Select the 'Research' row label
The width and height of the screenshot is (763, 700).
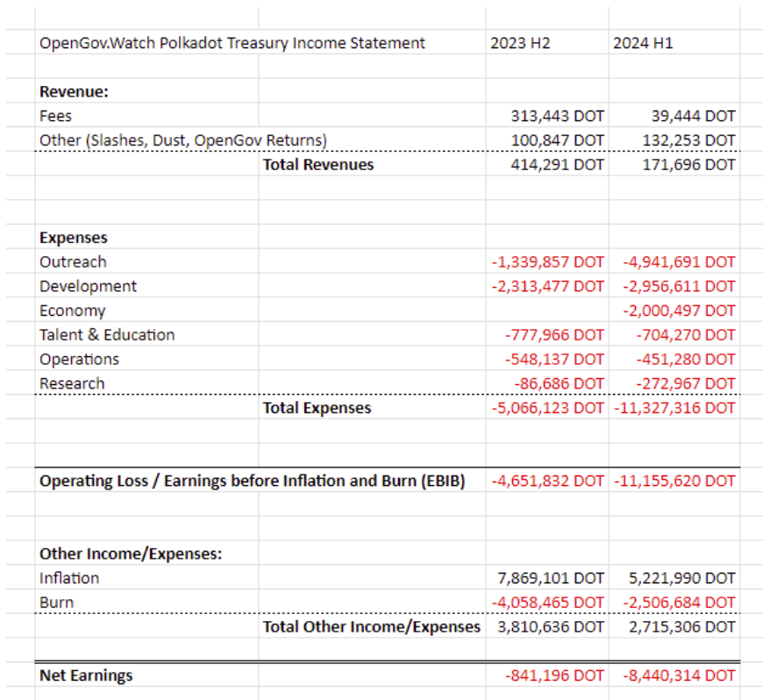(72, 383)
